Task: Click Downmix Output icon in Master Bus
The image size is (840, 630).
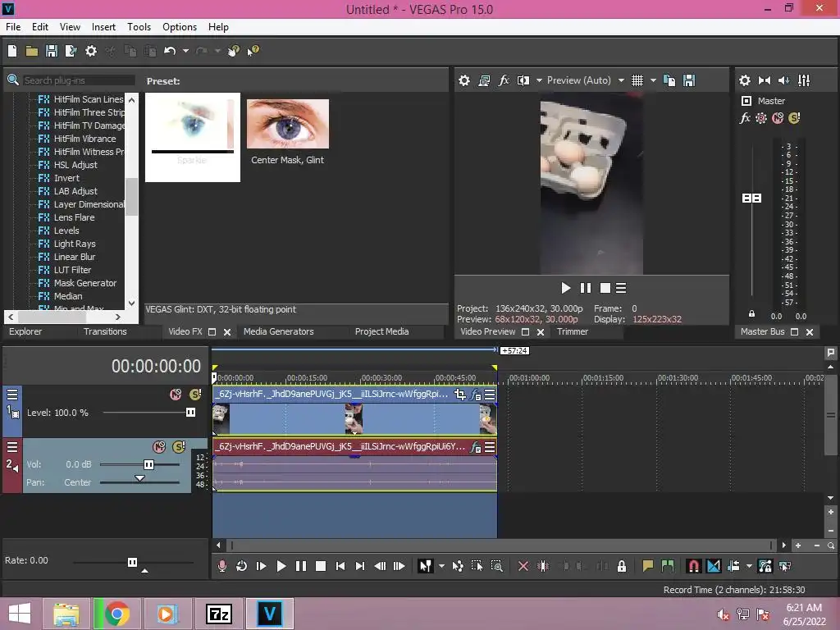Action: tap(765, 80)
